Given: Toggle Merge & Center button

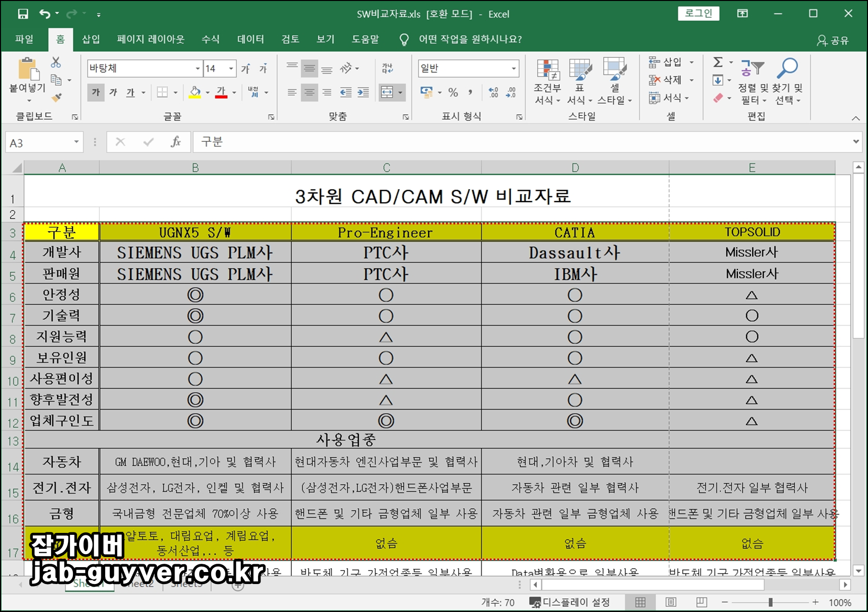Looking at the screenshot, I should pyautogui.click(x=387, y=92).
